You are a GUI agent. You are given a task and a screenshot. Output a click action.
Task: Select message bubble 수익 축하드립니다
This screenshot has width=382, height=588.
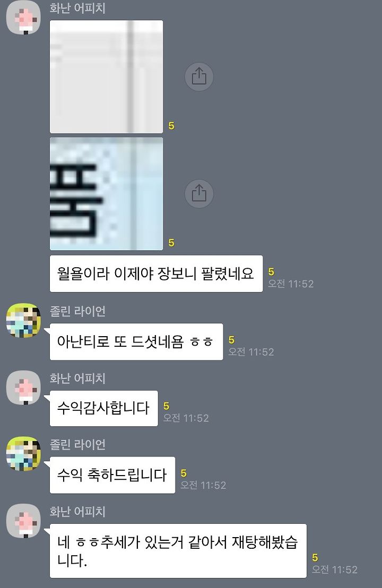(x=112, y=475)
